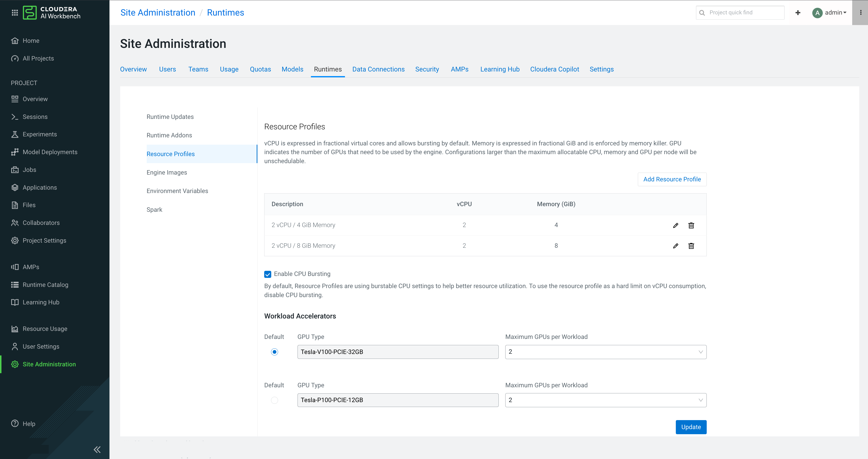Delete the 2 vCPU / 4 GiB profile
The image size is (868, 459).
coord(691,225)
